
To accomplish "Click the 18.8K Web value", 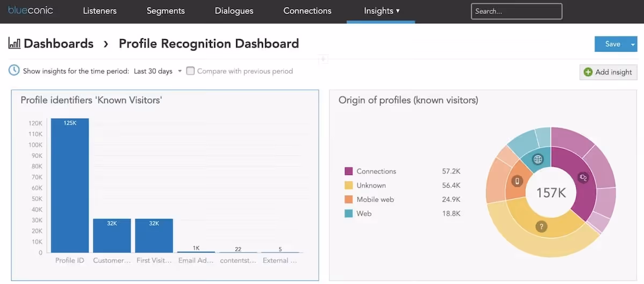I will coord(451,213).
